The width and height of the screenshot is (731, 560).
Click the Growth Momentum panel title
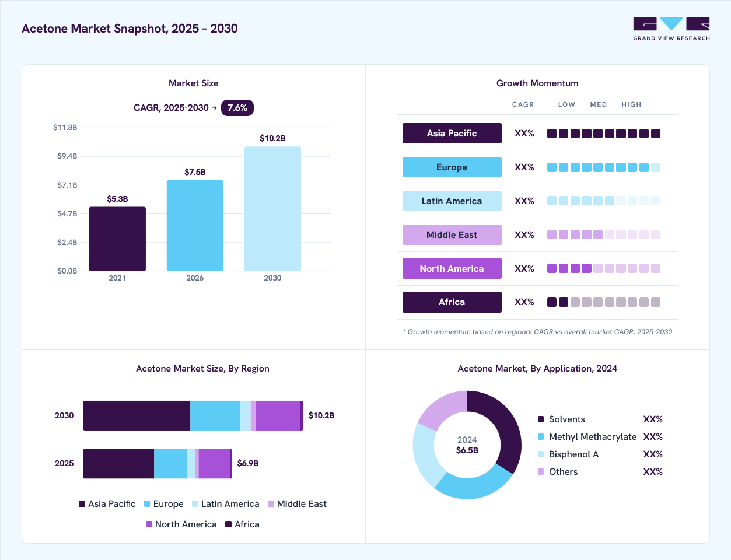[x=537, y=83]
